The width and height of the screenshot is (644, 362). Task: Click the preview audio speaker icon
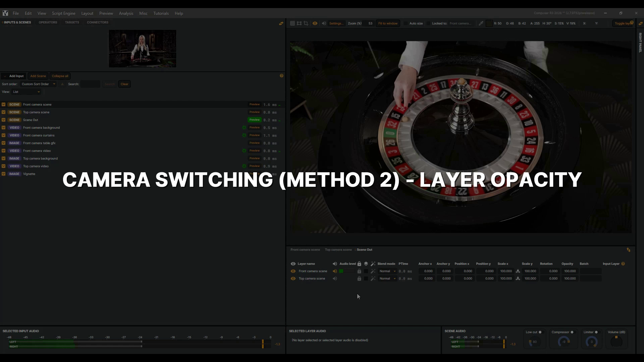tap(324, 23)
